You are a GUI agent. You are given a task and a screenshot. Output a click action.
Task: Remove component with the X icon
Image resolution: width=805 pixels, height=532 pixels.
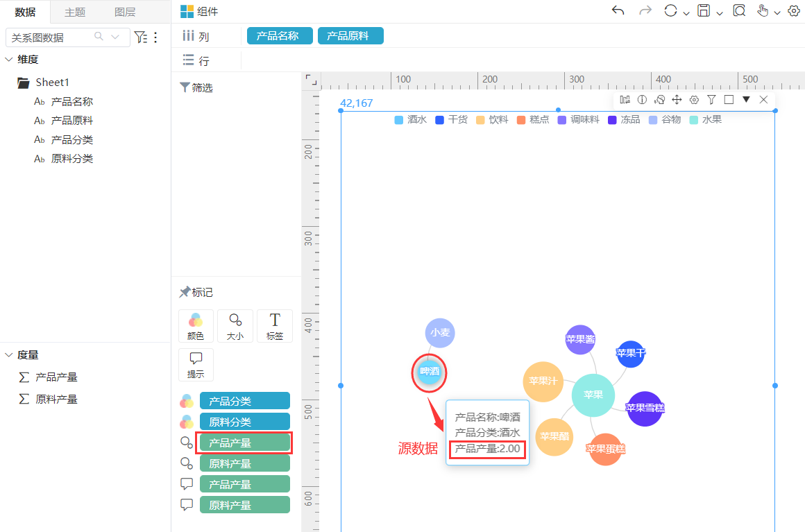pos(763,99)
